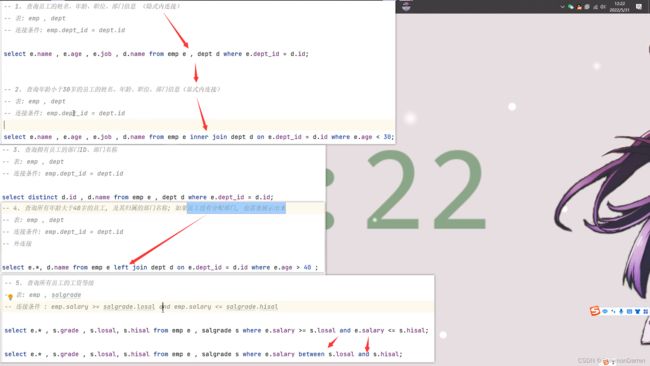Image resolution: width=650 pixels, height=366 pixels.
Task: Click 'left join' keyword in query 4
Action: coord(130,268)
